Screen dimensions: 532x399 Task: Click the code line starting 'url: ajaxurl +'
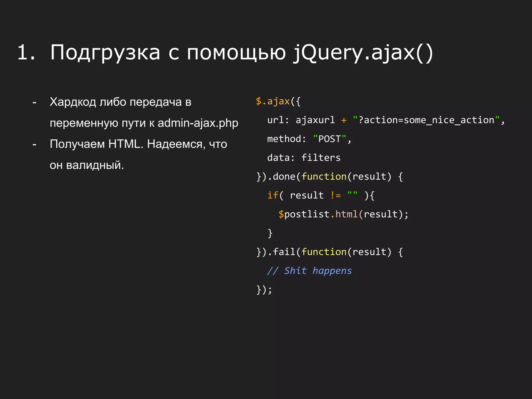pyautogui.click(x=386, y=120)
